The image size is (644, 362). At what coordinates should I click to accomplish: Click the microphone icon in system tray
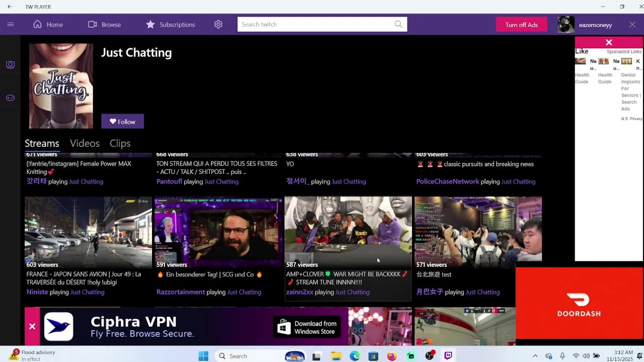(562, 356)
